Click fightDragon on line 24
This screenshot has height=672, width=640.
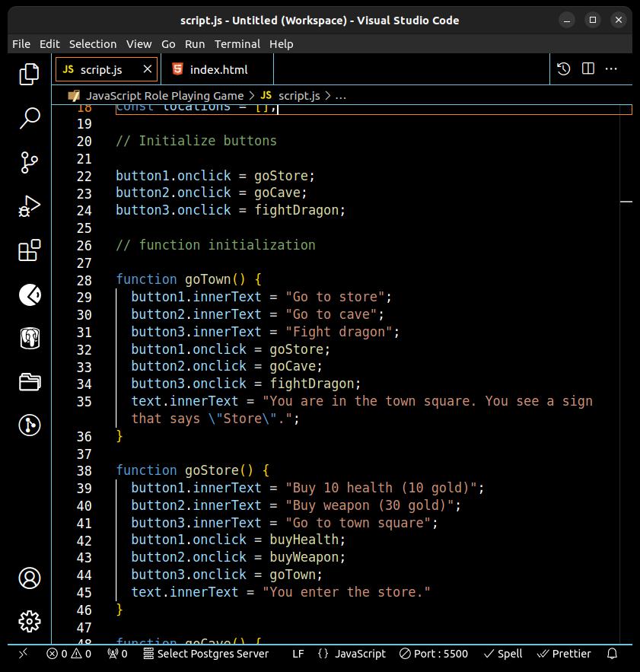(x=297, y=210)
